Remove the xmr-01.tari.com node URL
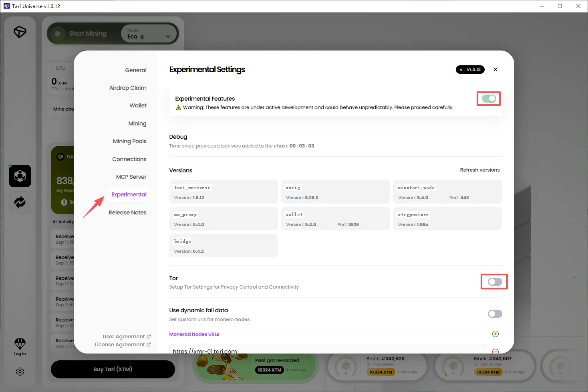The image size is (588, 392). 495,351
